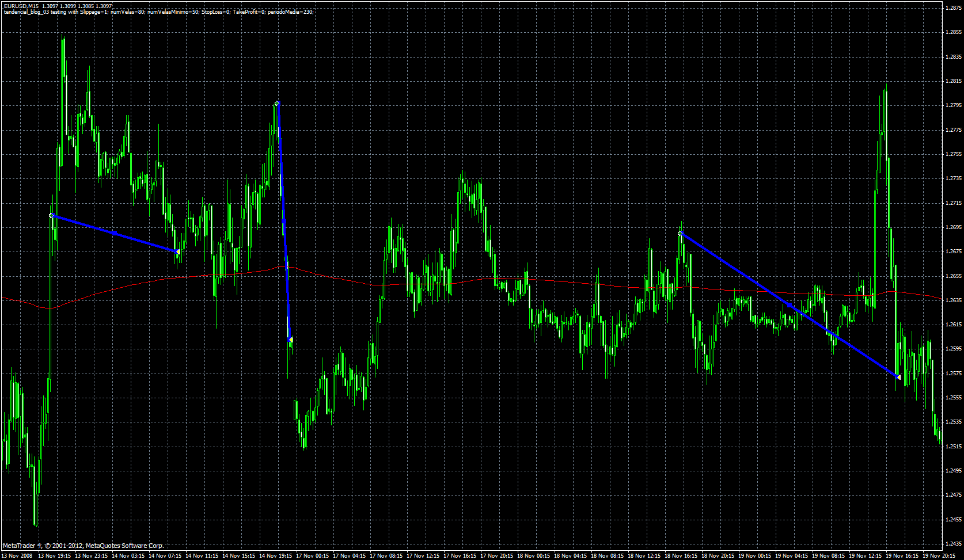The image size is (964, 560).
Task: Click the 1.2815 price scale label
Action: (954, 81)
